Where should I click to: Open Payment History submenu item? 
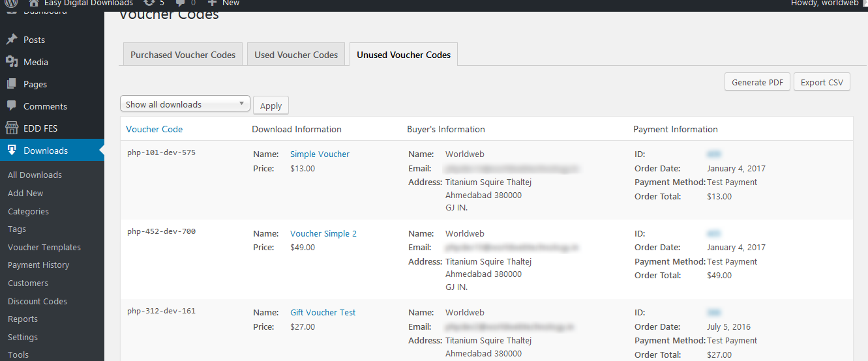38,265
